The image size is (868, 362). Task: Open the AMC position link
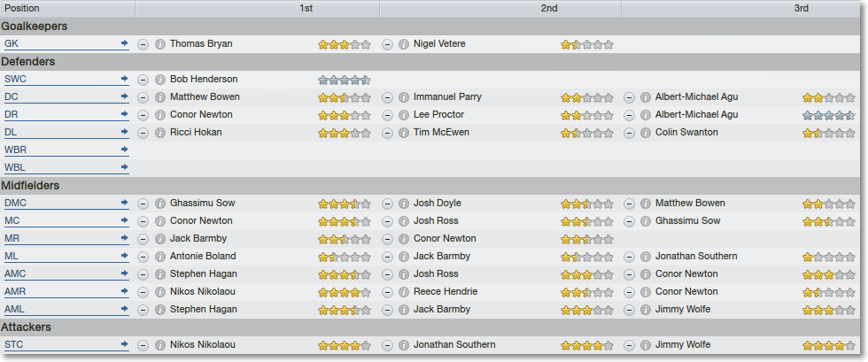click(x=16, y=274)
